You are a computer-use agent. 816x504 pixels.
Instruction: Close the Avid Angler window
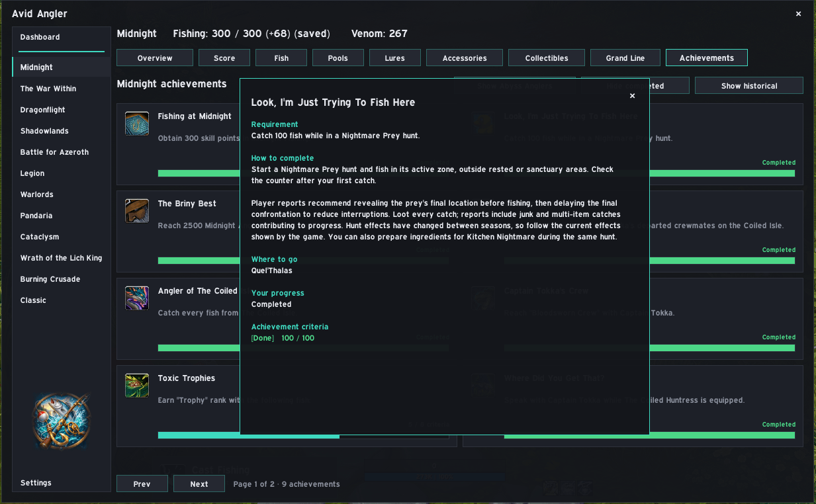pos(798,14)
